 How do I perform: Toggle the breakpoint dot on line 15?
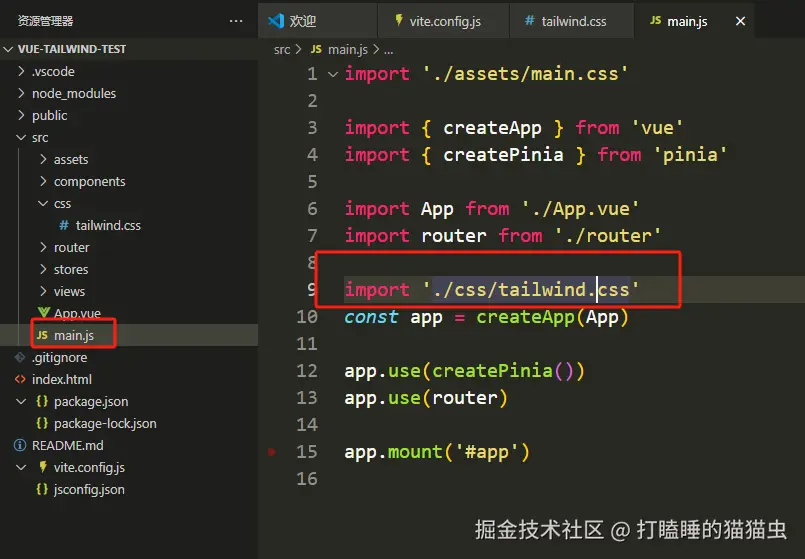[x=272, y=452]
